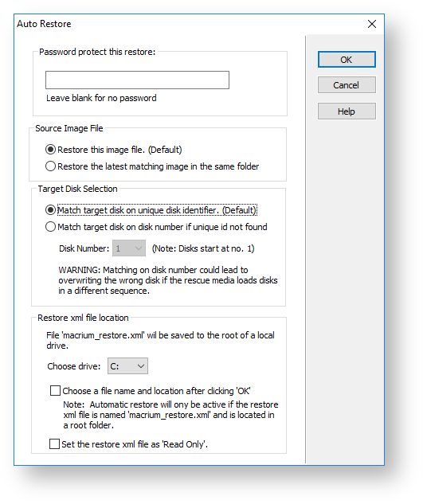The image size is (423, 504).
Task: Click the 'Auto Restore' title bar text
Action: [44, 24]
